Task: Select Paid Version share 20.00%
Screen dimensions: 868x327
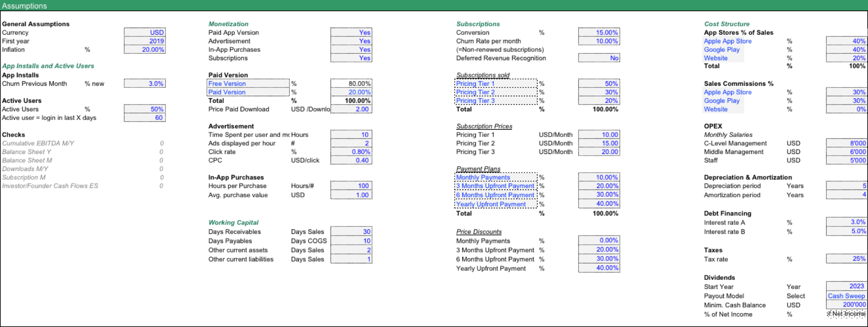Action: (351, 92)
